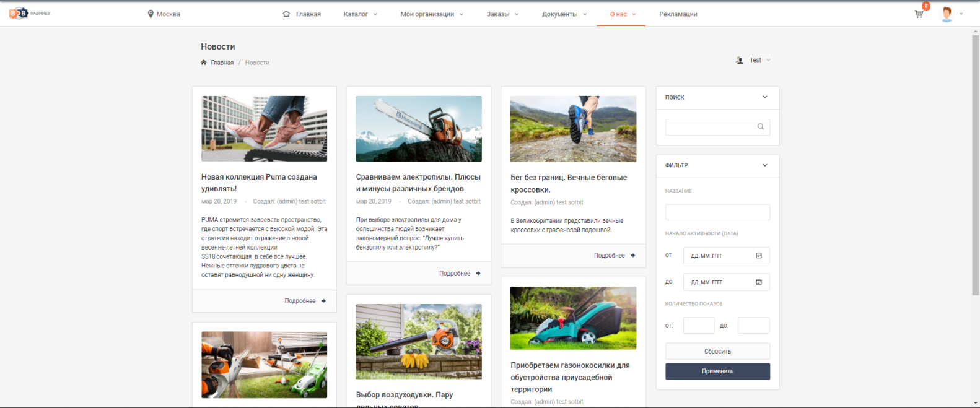The height and width of the screenshot is (408, 980).
Task: Click the lawn mower article thumbnail
Action: (x=573, y=318)
